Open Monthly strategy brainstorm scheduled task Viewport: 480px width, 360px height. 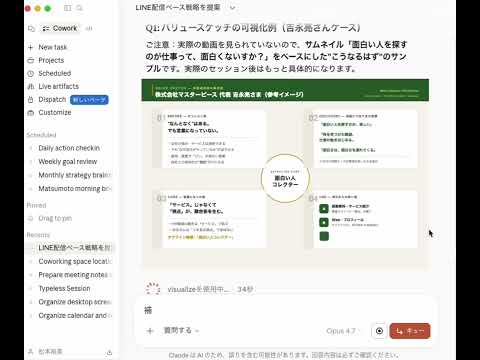[74, 175]
